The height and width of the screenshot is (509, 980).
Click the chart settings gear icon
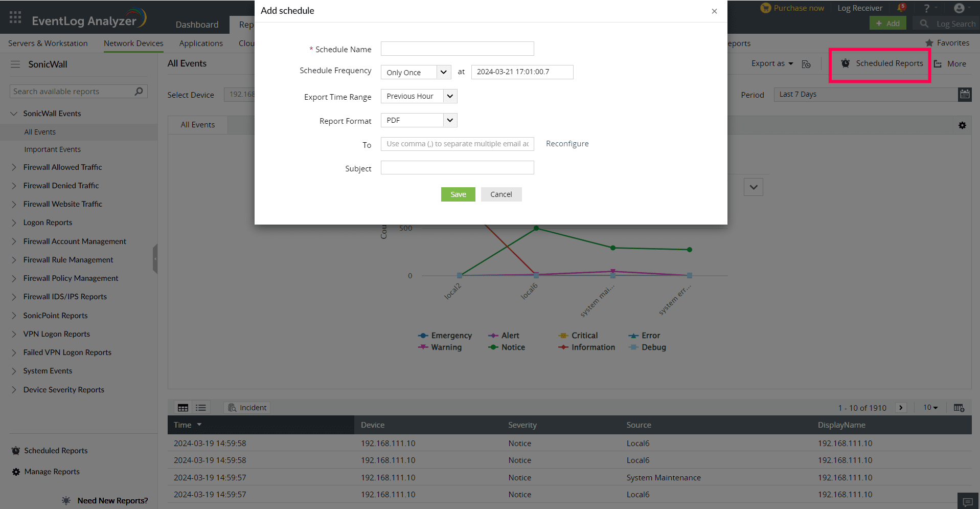(x=963, y=125)
